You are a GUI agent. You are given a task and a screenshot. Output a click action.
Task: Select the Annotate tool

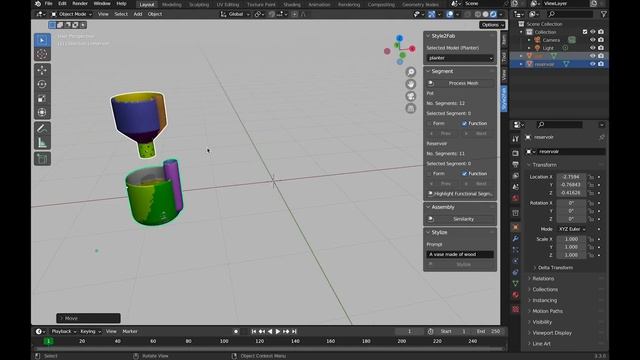42,129
